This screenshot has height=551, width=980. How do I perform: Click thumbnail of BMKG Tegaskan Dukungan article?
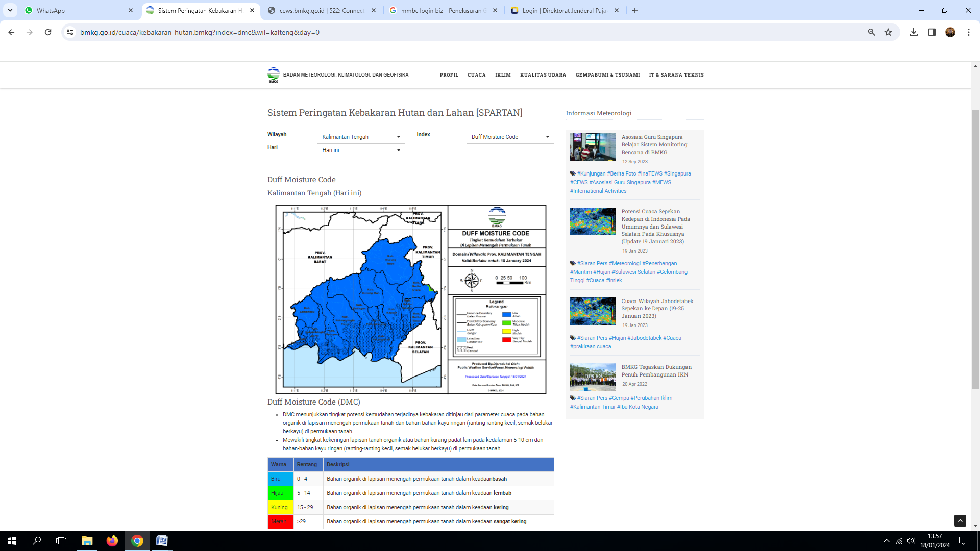pyautogui.click(x=593, y=377)
